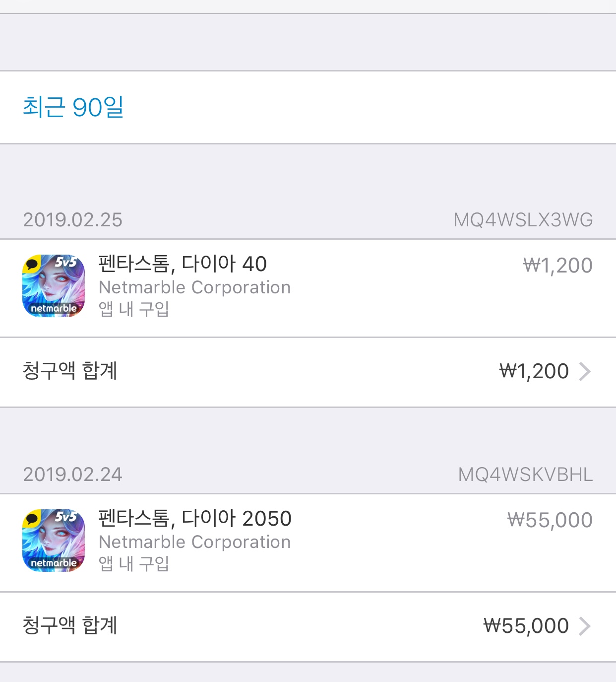
Task: Click Netmarble Corporation under 다이아 2050
Action: click(x=194, y=542)
